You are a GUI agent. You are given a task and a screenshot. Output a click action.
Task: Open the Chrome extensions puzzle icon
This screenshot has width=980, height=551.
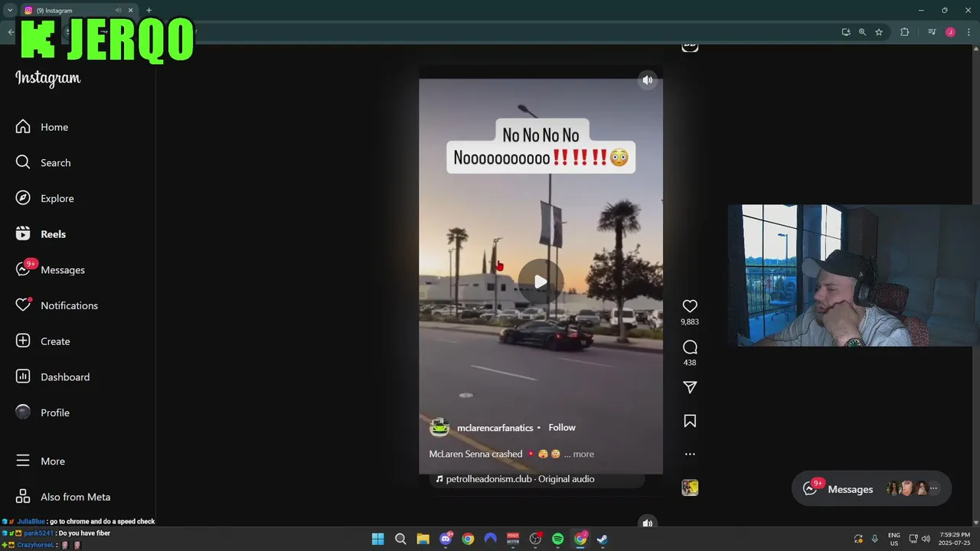click(905, 32)
